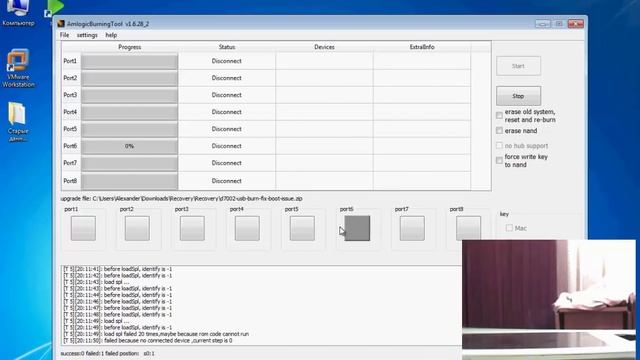
Task: Click the Devices column header
Action: coord(324,47)
